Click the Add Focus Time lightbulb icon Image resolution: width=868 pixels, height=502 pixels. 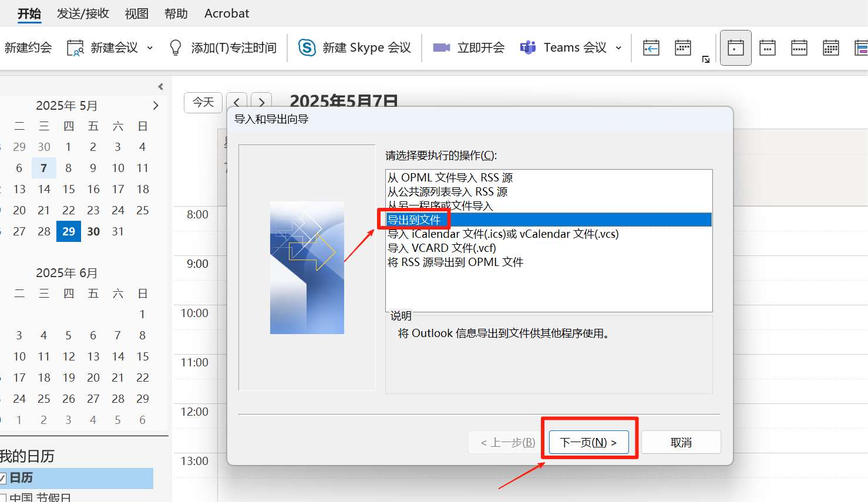coord(175,48)
